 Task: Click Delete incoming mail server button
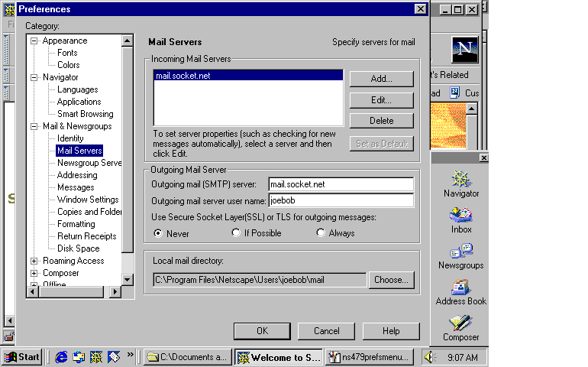tap(381, 121)
